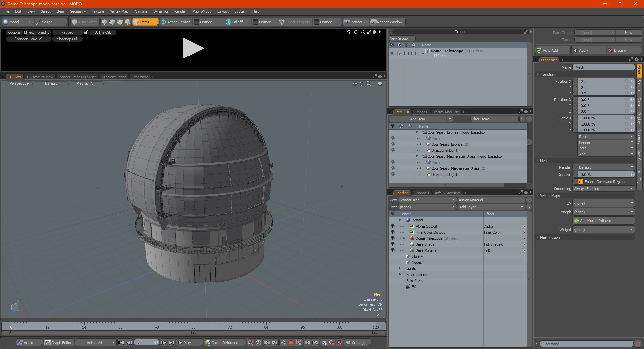Viewport: 644px width, 349px height.
Task: Click the New Group button
Action: 402,38
